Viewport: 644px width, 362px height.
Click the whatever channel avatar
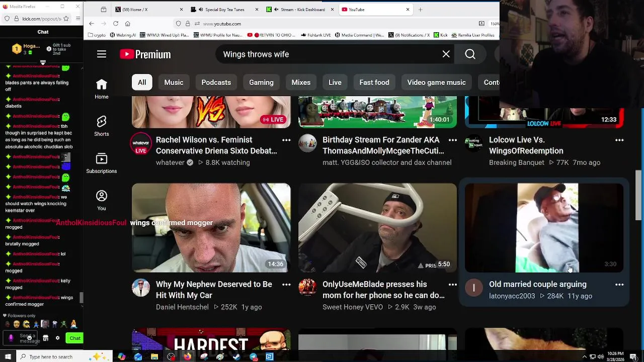(x=141, y=143)
